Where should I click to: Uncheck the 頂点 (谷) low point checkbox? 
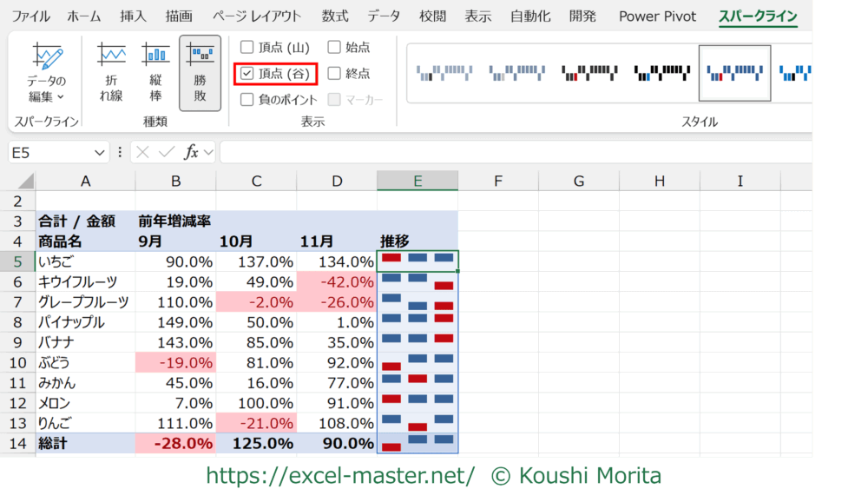(x=247, y=74)
